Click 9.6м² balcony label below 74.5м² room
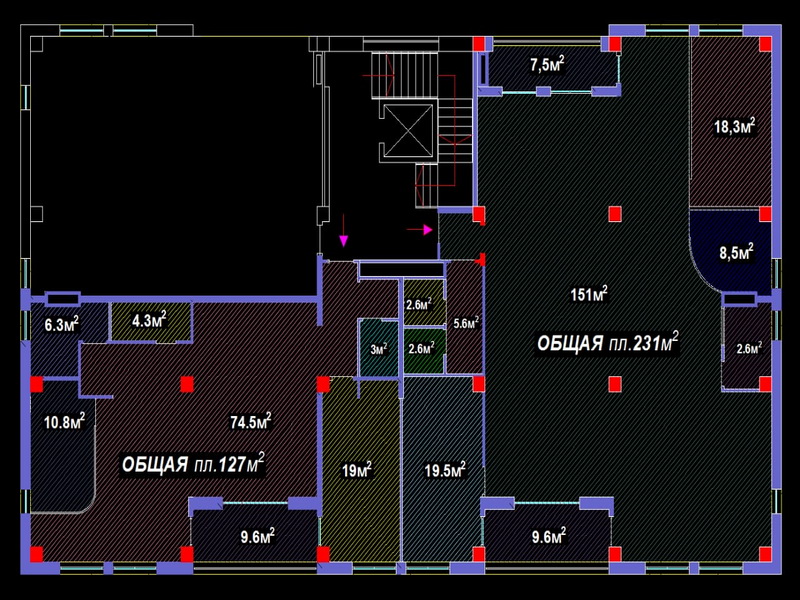The image size is (800, 600). point(257,536)
